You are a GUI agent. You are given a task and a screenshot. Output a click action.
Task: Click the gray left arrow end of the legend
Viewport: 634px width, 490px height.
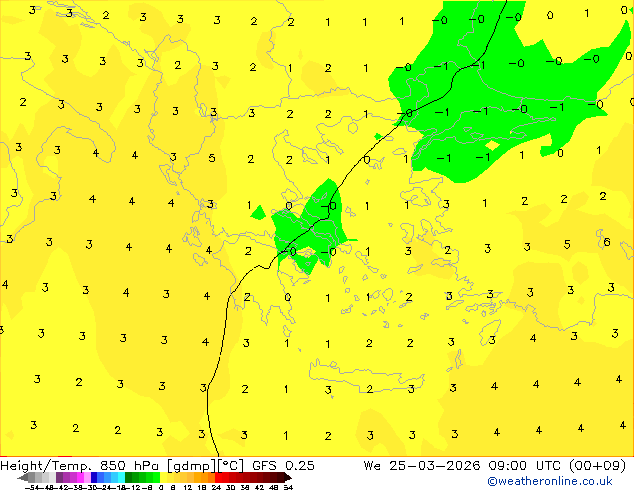click(x=22, y=477)
